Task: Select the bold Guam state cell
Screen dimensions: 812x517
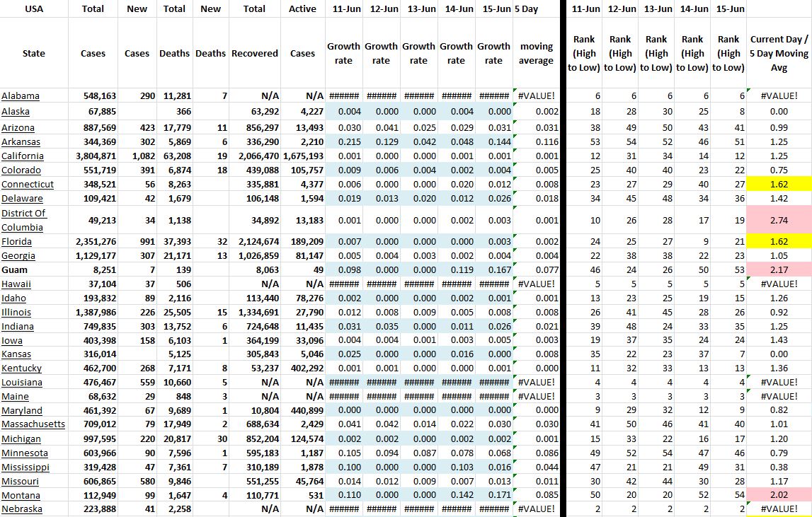Action: pos(14,270)
